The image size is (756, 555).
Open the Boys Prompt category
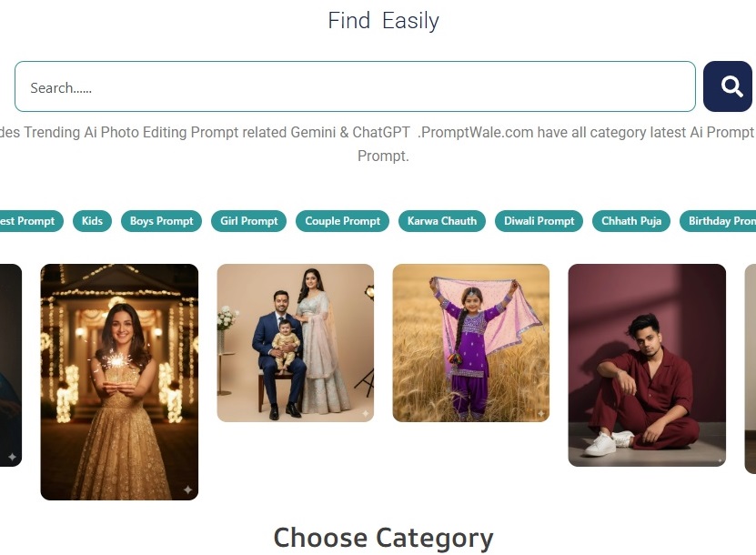(161, 221)
